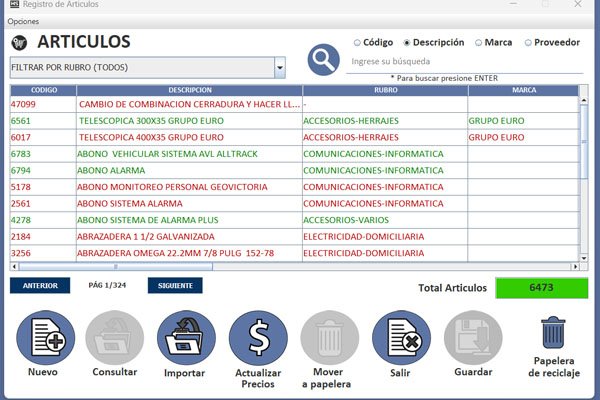Click the Importar folder icon
The image size is (600, 400).
186,338
